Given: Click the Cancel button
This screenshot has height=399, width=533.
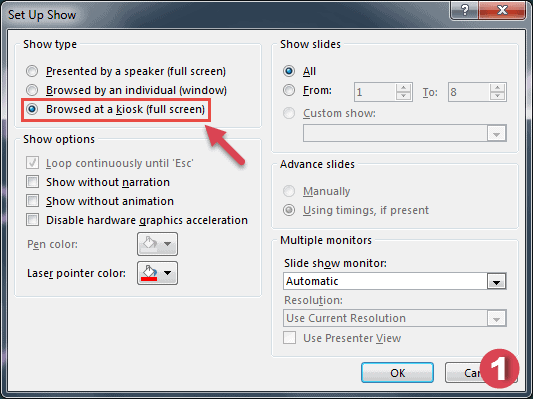Looking at the screenshot, I should click(472, 373).
